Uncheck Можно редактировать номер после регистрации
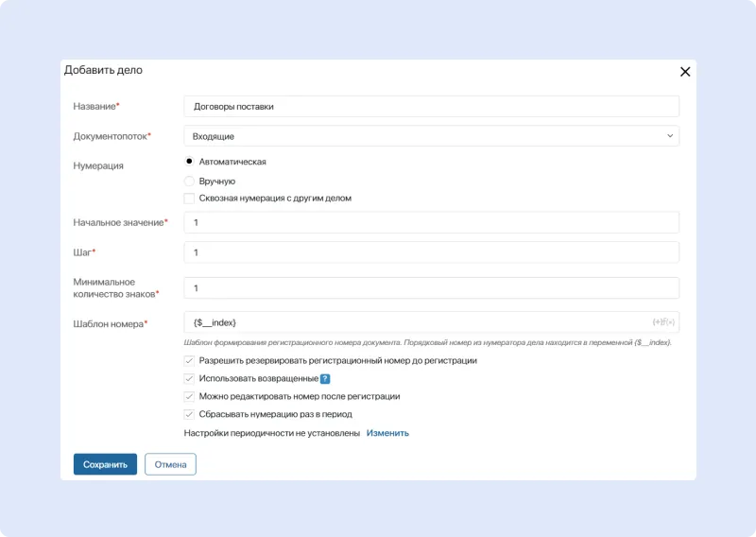Screen dimensions: 756x537 [189, 396]
